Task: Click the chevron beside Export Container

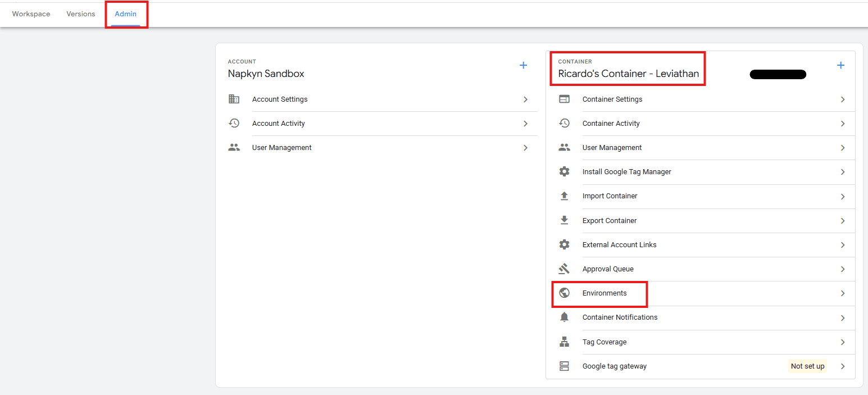Action: [843, 220]
